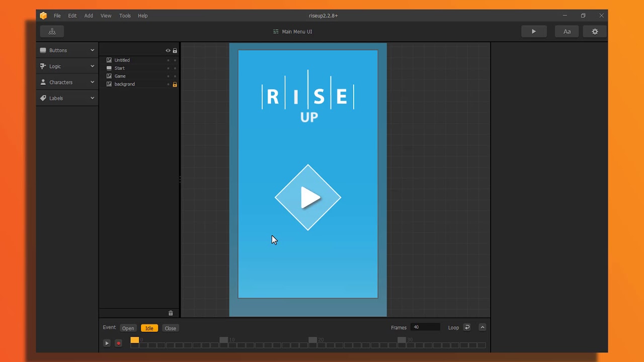Image resolution: width=644 pixels, height=362 pixels.
Task: Click the image icon of Untitled layer
Action: [109, 60]
